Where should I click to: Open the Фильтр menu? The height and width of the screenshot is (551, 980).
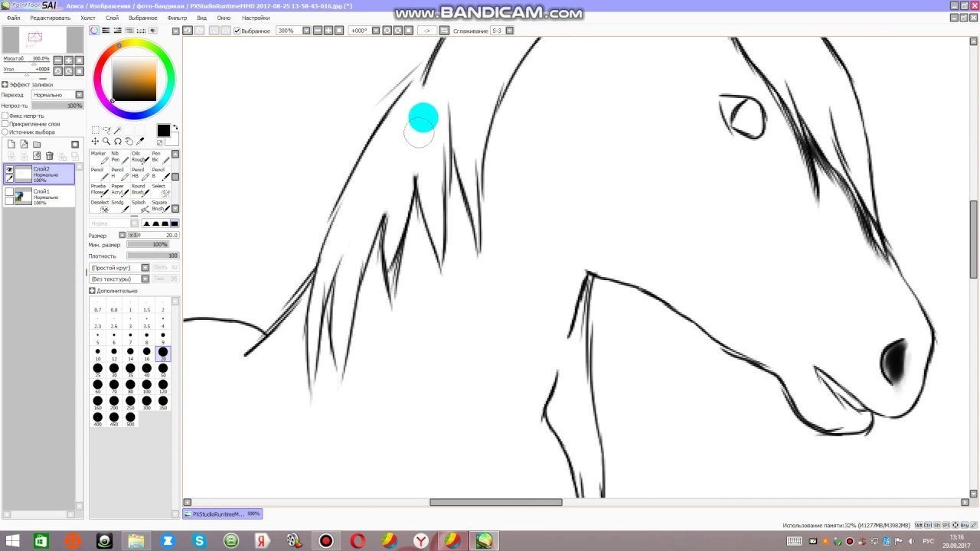coord(177,18)
